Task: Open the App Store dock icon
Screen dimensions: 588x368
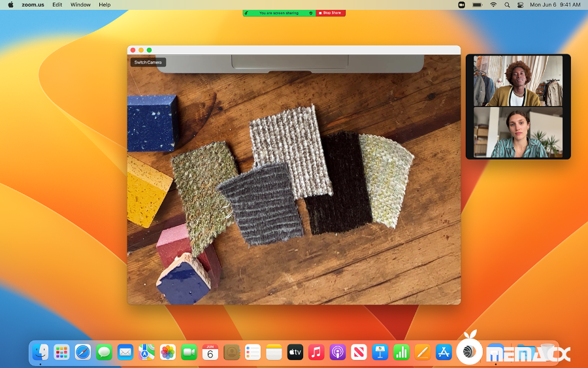Action: pyautogui.click(x=444, y=352)
